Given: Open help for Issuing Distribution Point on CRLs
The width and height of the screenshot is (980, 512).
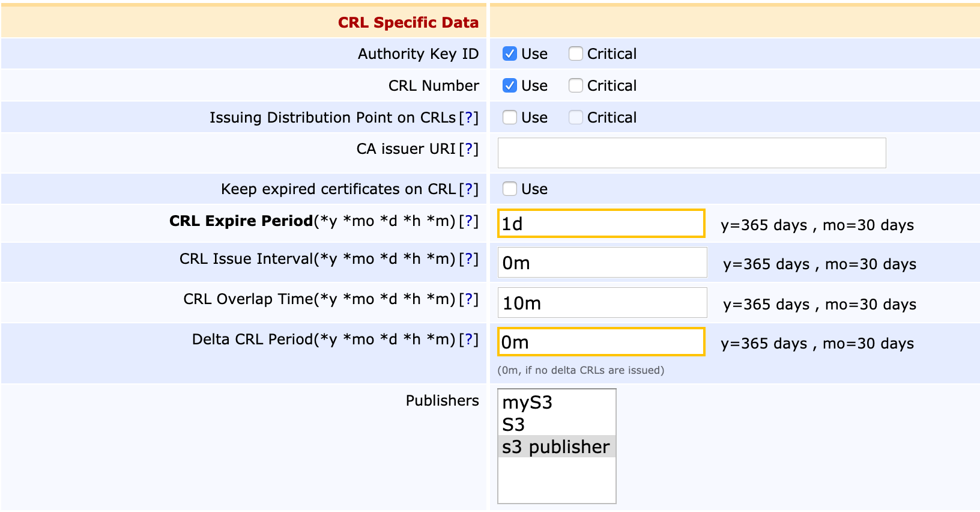Looking at the screenshot, I should coord(468,118).
